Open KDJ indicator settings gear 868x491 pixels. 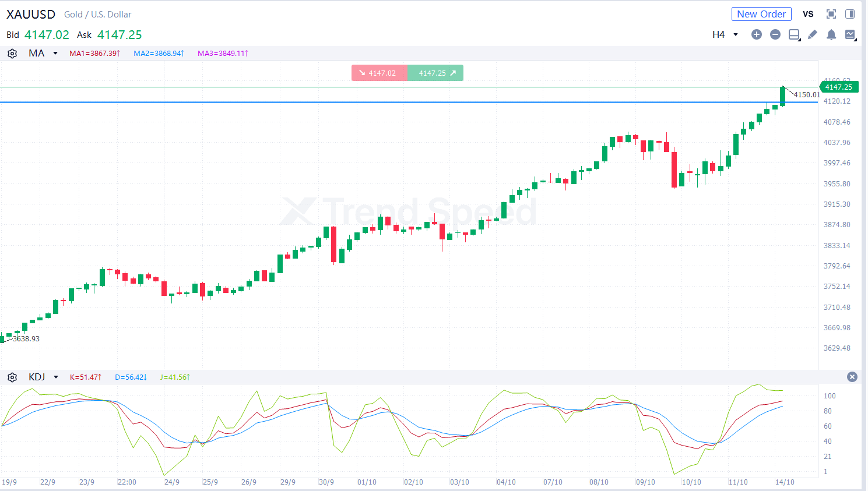pos(12,377)
